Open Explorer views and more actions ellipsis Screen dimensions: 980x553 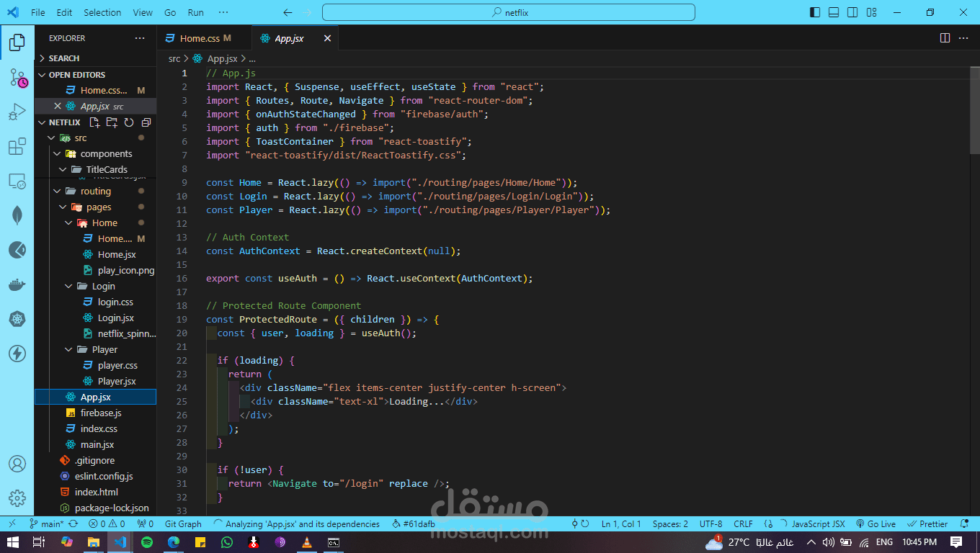click(140, 38)
